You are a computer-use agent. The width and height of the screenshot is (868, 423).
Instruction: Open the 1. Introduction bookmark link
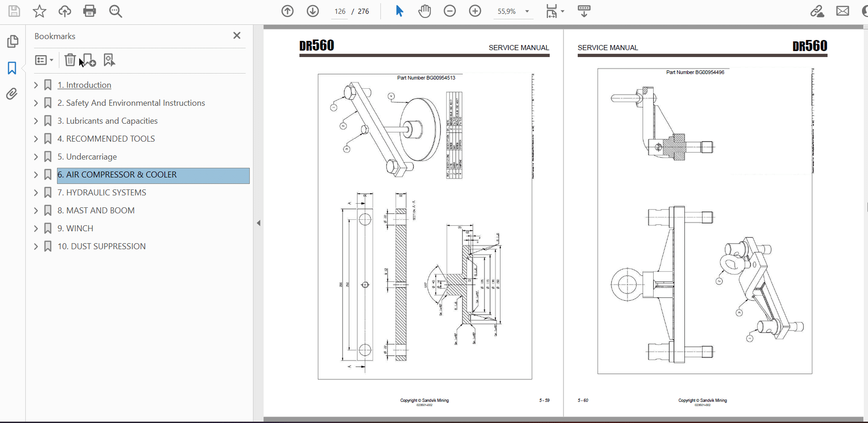pyautogui.click(x=84, y=85)
